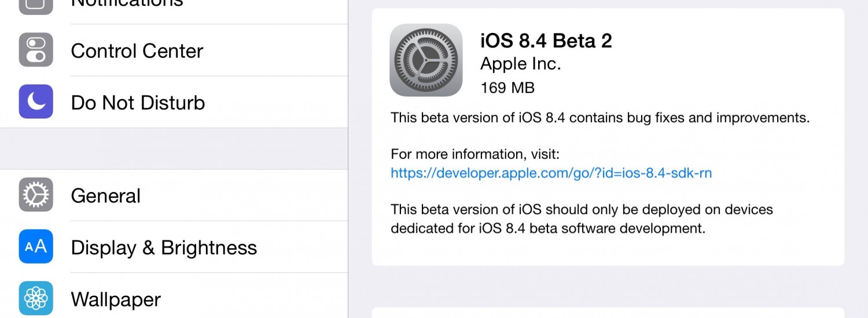868x318 pixels.
Task: Open Wallpaper settings
Action: tap(116, 299)
